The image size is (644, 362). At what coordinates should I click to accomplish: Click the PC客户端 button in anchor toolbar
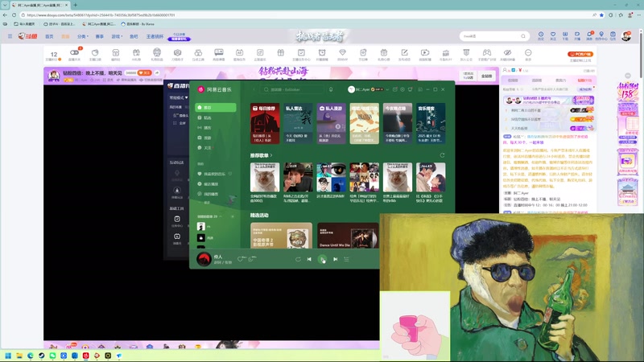coord(580,54)
